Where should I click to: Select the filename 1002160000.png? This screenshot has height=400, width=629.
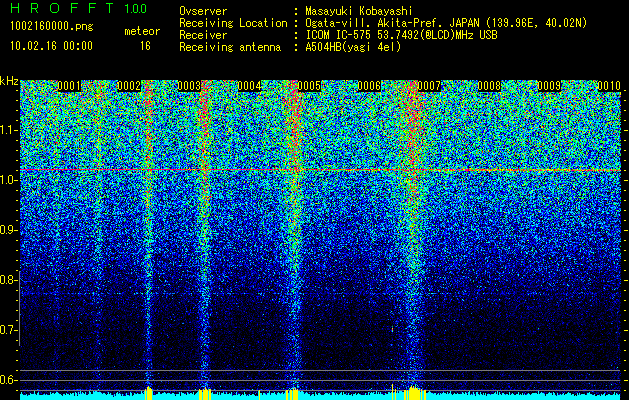(52, 26)
